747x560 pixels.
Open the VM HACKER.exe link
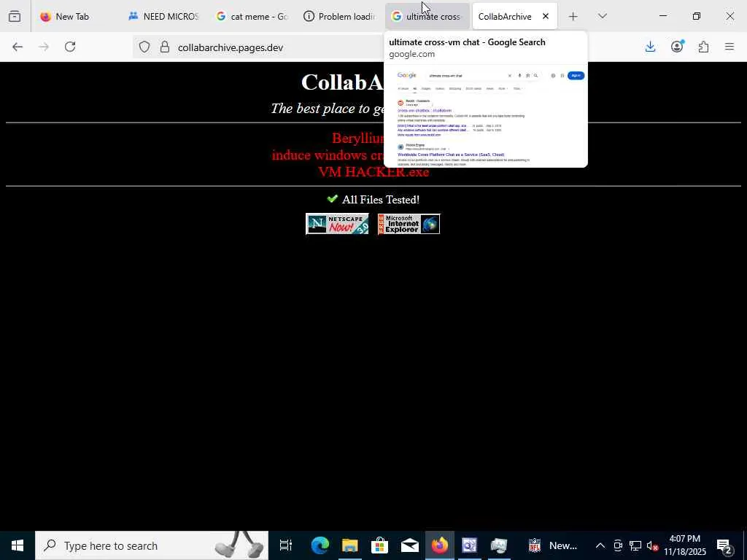click(373, 172)
